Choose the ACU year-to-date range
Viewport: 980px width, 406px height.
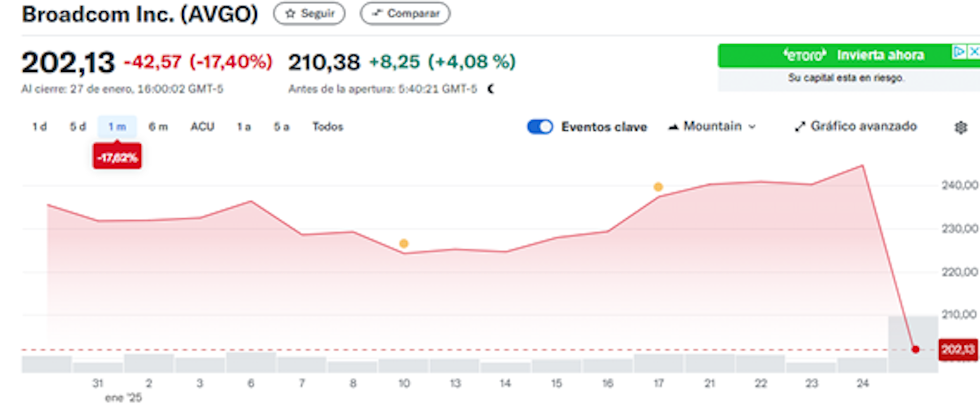[202, 127]
